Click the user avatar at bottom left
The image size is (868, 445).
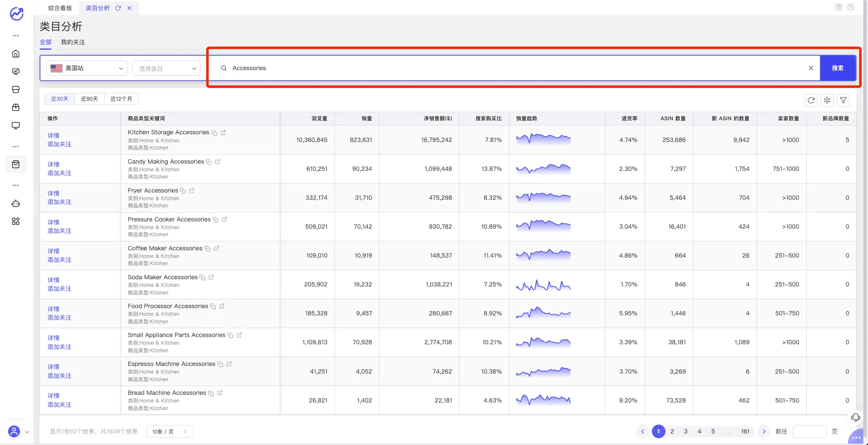click(x=14, y=431)
